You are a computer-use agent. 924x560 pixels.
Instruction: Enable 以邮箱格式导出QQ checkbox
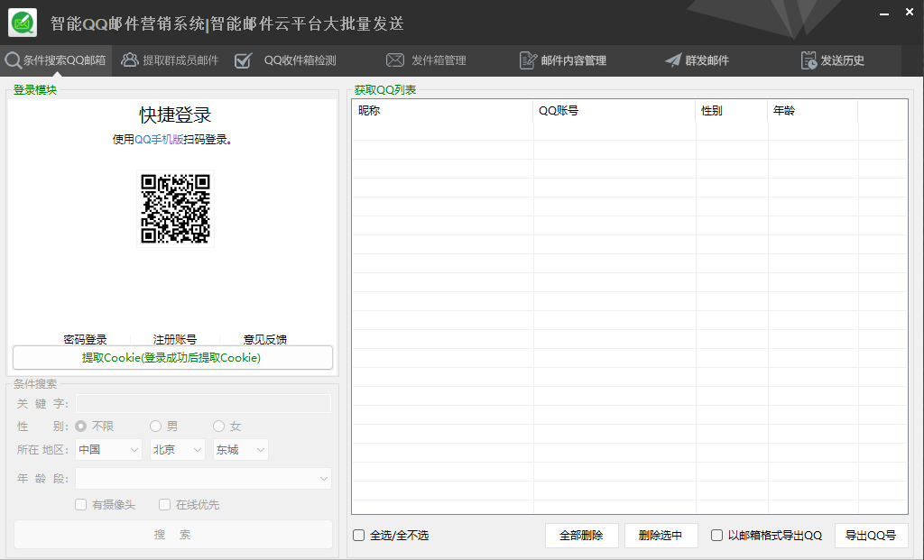tap(717, 536)
